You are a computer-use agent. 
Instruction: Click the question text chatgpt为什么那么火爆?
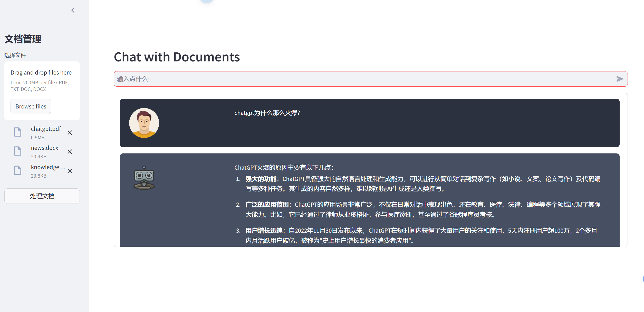[267, 113]
